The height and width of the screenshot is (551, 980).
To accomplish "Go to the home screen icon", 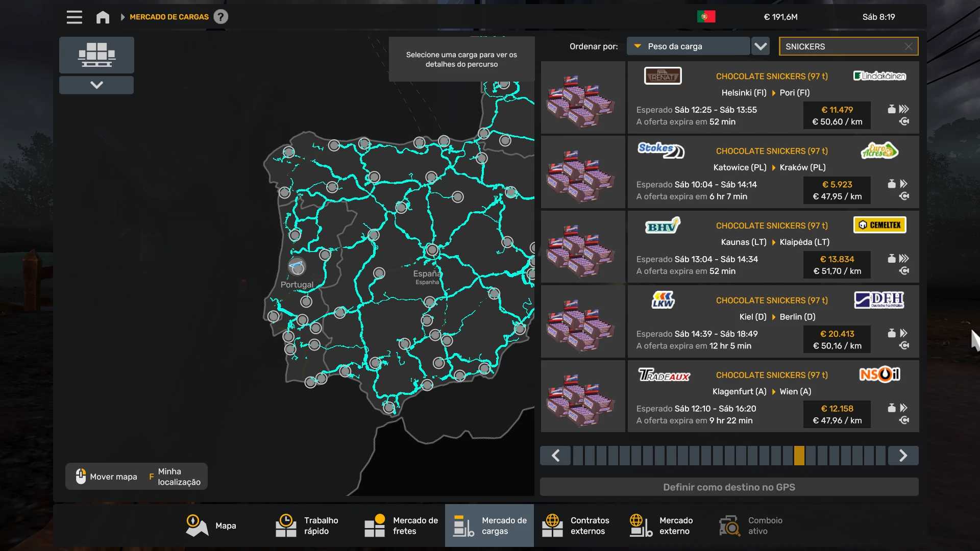I will coord(103,17).
